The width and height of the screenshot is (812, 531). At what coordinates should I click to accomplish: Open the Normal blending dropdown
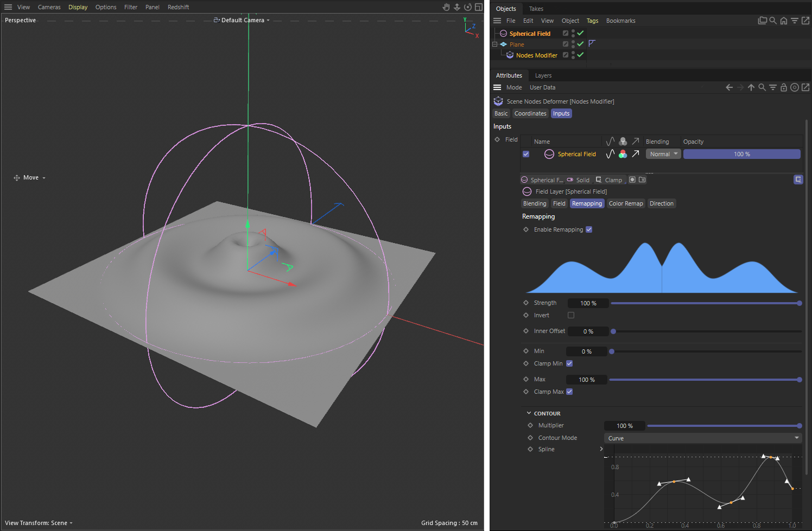click(x=663, y=154)
